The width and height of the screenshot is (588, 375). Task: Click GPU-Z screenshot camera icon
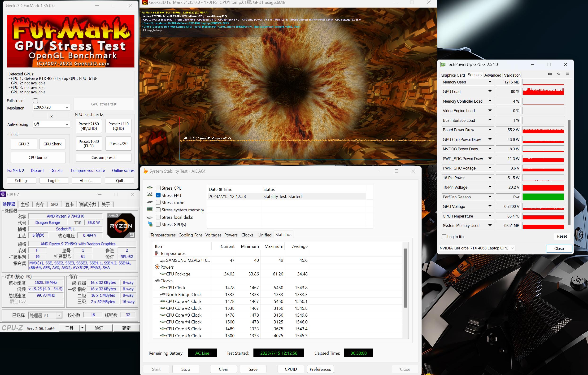tap(549, 74)
